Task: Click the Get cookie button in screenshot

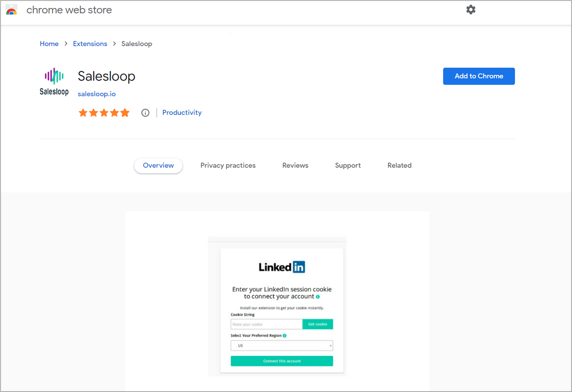Action: tap(317, 324)
